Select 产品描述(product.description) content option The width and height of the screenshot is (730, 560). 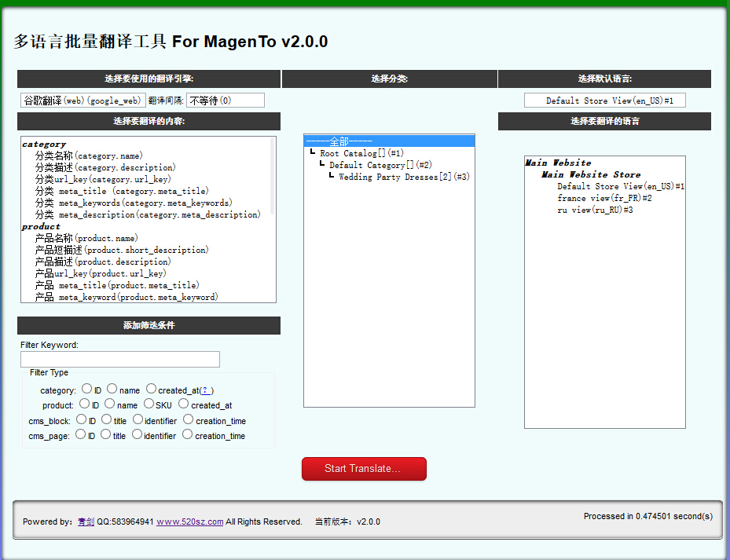(145, 262)
